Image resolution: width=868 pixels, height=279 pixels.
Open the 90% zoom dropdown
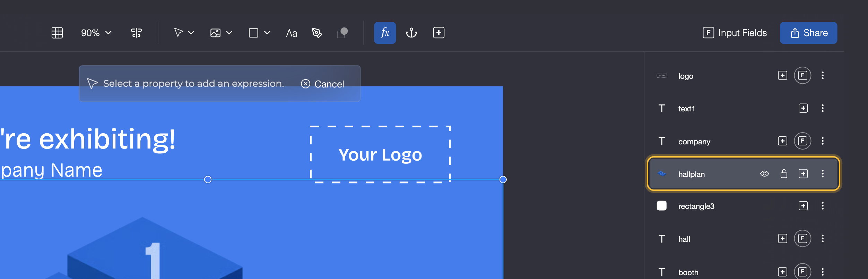(96, 33)
